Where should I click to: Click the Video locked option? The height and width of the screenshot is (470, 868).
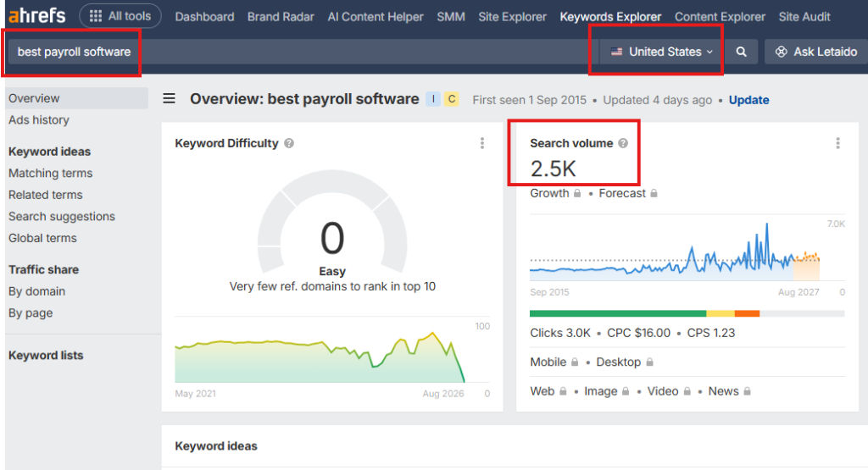click(670, 391)
